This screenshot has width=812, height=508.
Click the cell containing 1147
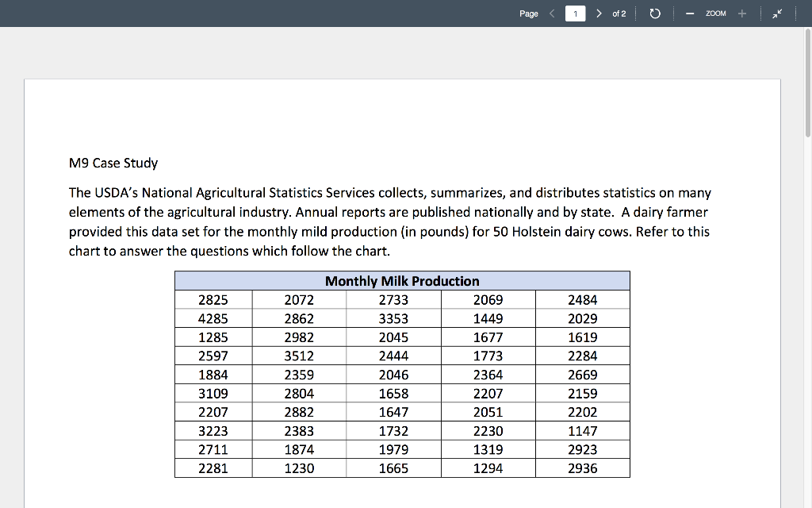coord(583,430)
